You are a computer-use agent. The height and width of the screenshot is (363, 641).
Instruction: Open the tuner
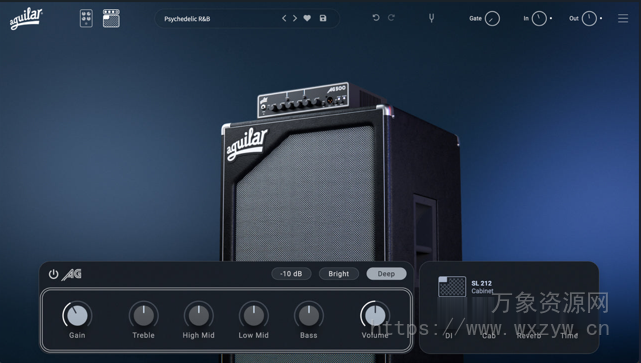[x=431, y=18]
